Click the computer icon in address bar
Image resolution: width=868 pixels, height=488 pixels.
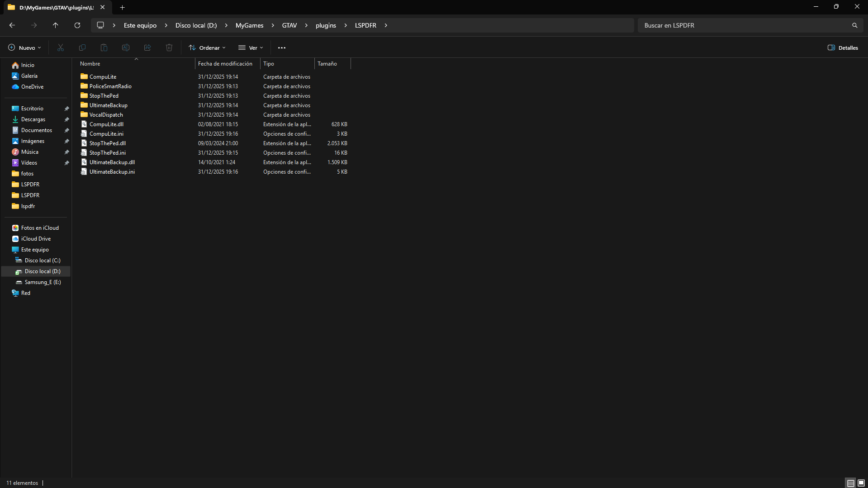pos(100,25)
